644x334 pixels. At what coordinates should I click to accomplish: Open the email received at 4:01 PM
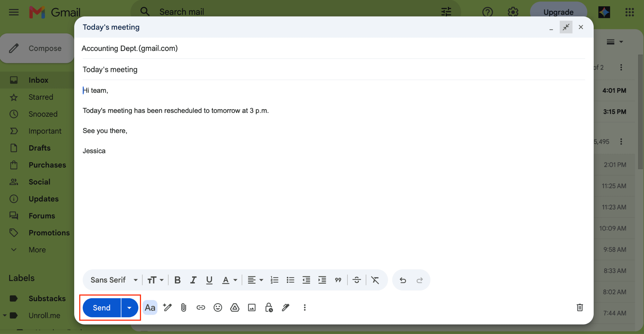coord(614,91)
